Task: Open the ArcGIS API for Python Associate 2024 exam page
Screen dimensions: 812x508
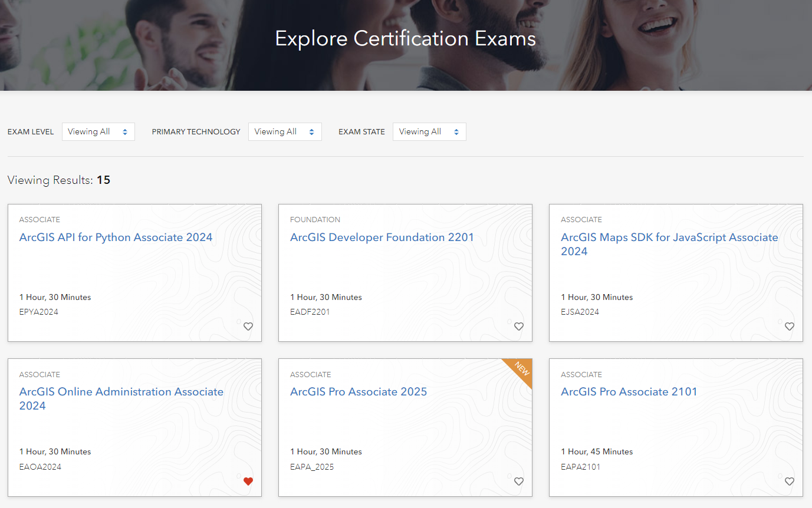Action: point(116,237)
